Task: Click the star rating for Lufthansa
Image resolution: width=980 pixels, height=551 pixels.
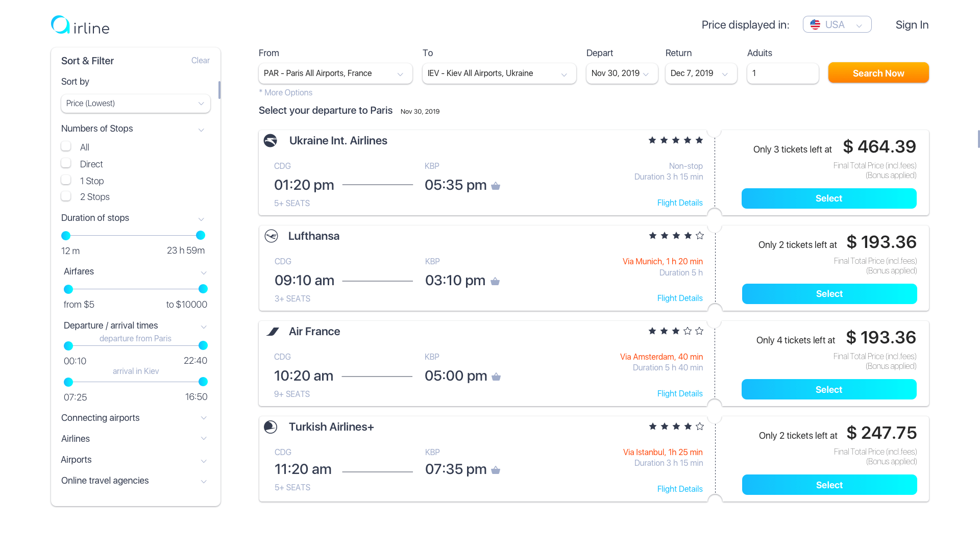Action: (676, 236)
